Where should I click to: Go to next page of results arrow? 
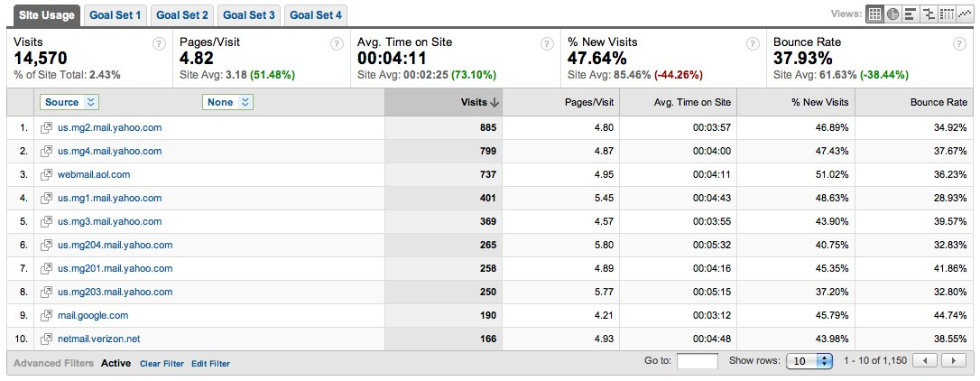pyautogui.click(x=953, y=361)
